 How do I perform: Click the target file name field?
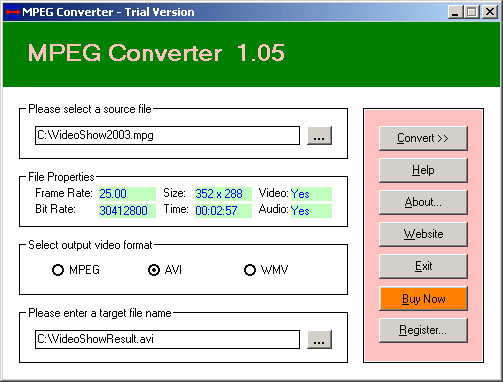point(167,339)
